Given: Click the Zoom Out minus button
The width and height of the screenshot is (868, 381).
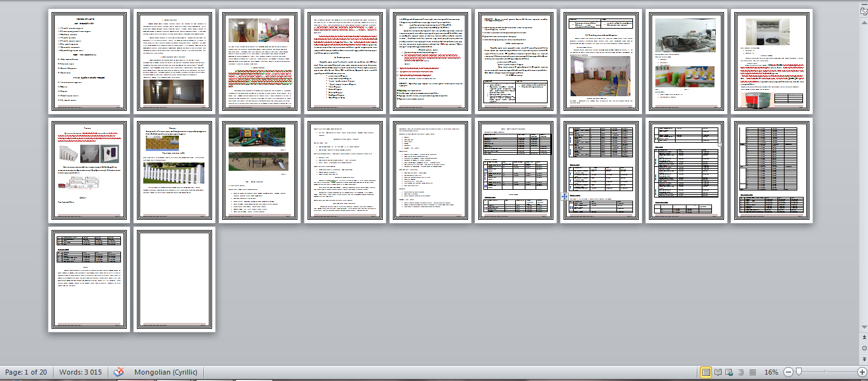Looking at the screenshot, I should click(x=790, y=372).
